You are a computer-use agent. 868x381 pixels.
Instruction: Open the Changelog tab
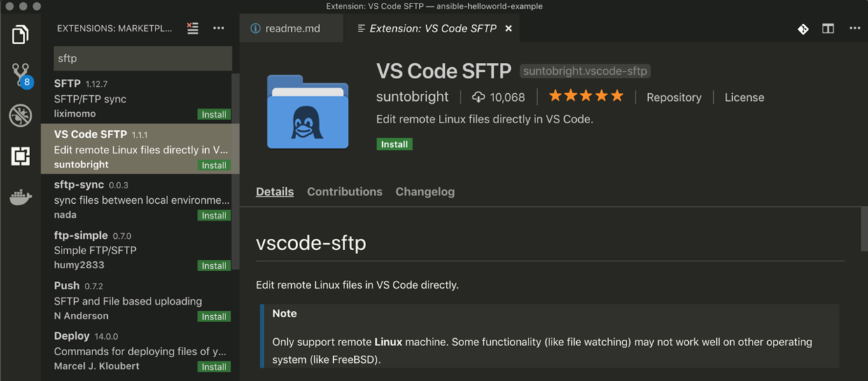[425, 192]
